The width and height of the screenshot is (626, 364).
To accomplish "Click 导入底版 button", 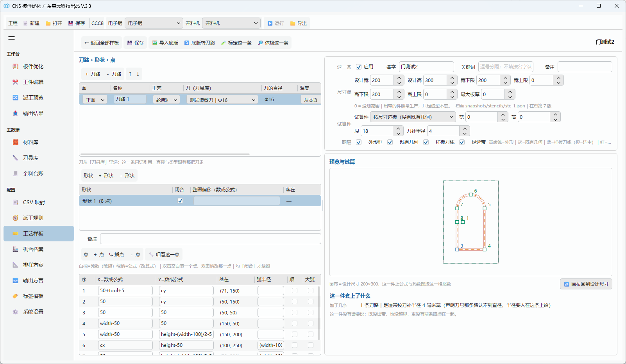I will 165,43.
